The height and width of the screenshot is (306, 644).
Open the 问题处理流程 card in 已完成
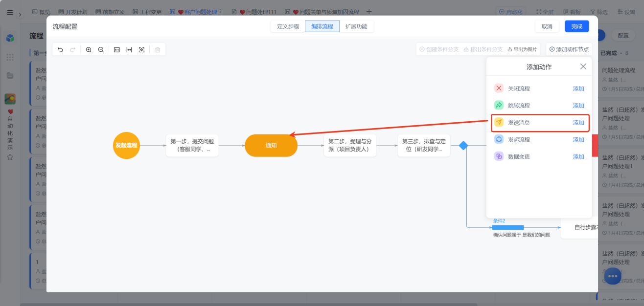click(x=621, y=80)
